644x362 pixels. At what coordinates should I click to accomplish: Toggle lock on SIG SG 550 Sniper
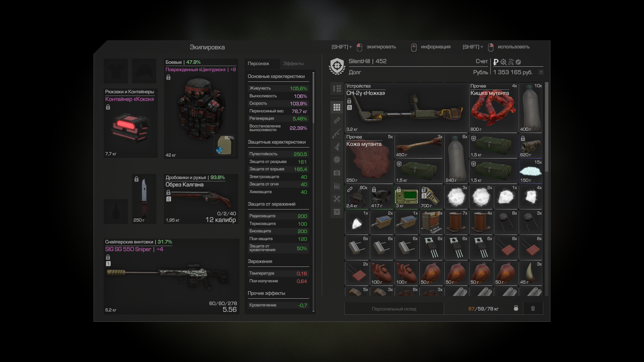[x=108, y=257]
